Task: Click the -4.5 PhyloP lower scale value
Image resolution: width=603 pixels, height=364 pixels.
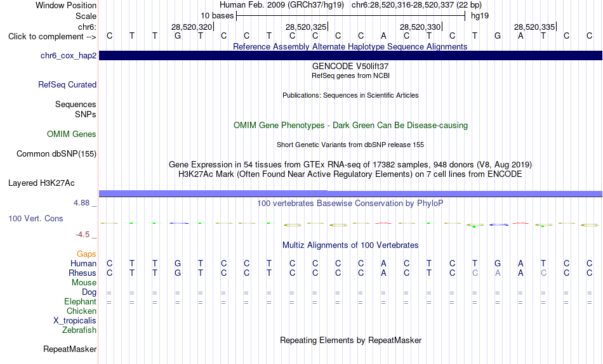Action: [x=83, y=235]
